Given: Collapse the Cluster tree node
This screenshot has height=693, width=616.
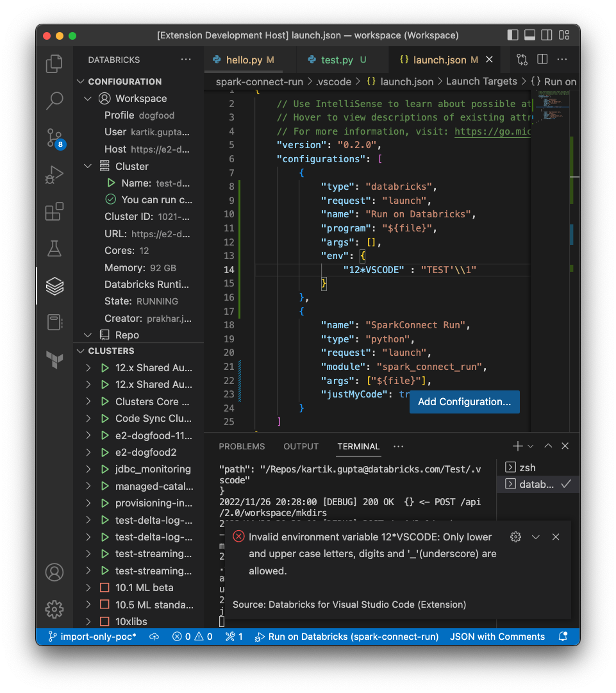Looking at the screenshot, I should 88,166.
